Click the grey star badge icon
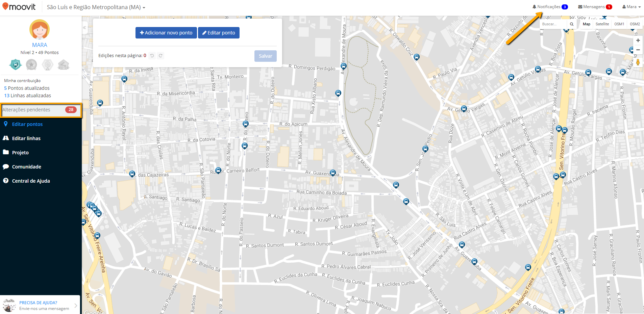 [31, 64]
